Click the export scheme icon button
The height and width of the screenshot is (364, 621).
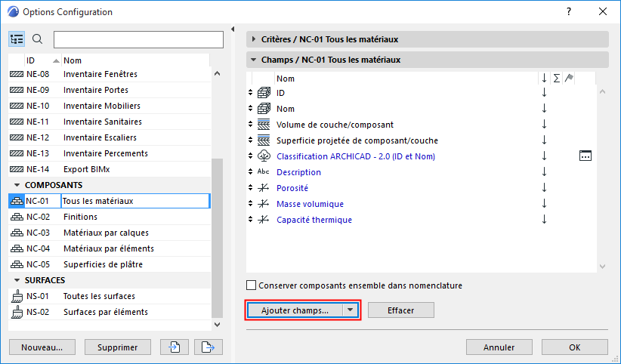click(209, 347)
